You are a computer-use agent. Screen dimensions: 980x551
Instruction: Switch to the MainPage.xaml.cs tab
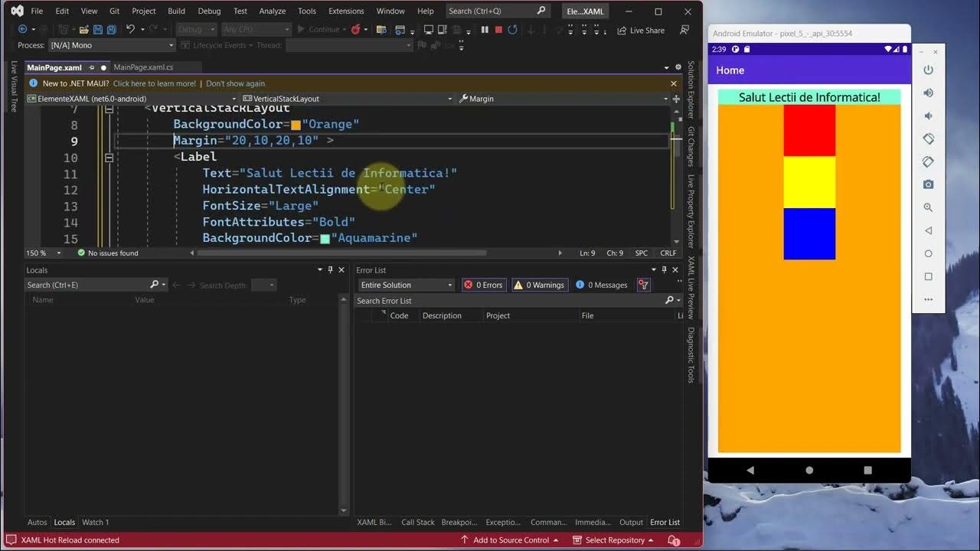pos(143,67)
